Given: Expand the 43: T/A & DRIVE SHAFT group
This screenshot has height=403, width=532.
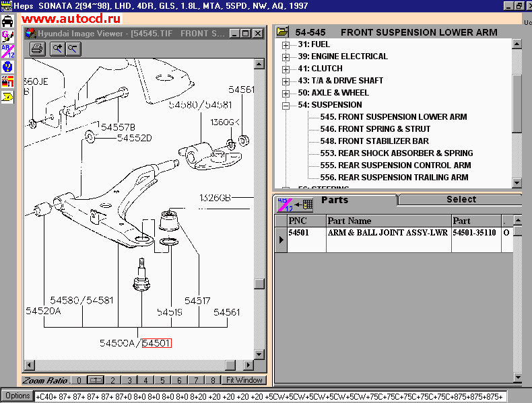Looking at the screenshot, I should click(x=286, y=81).
